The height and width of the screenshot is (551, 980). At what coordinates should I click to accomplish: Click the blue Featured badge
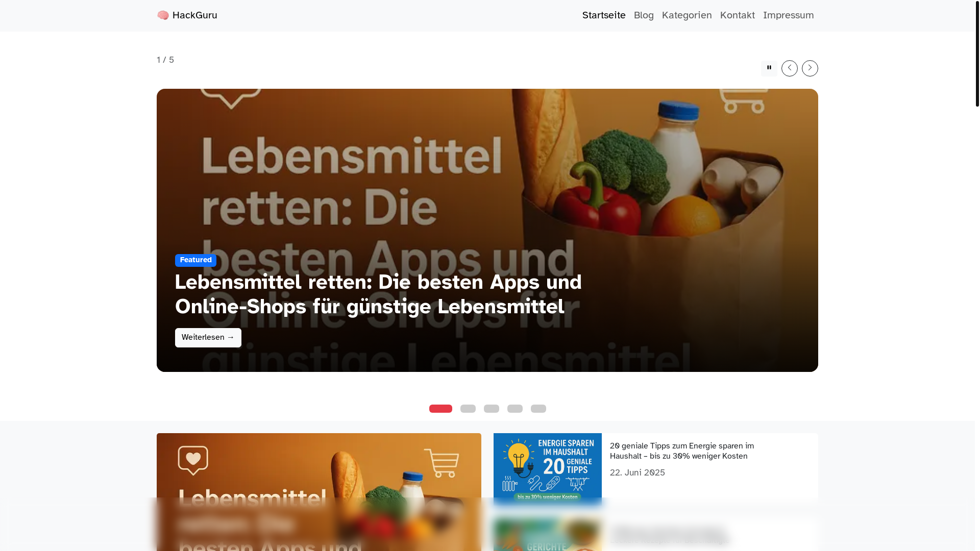pyautogui.click(x=195, y=260)
